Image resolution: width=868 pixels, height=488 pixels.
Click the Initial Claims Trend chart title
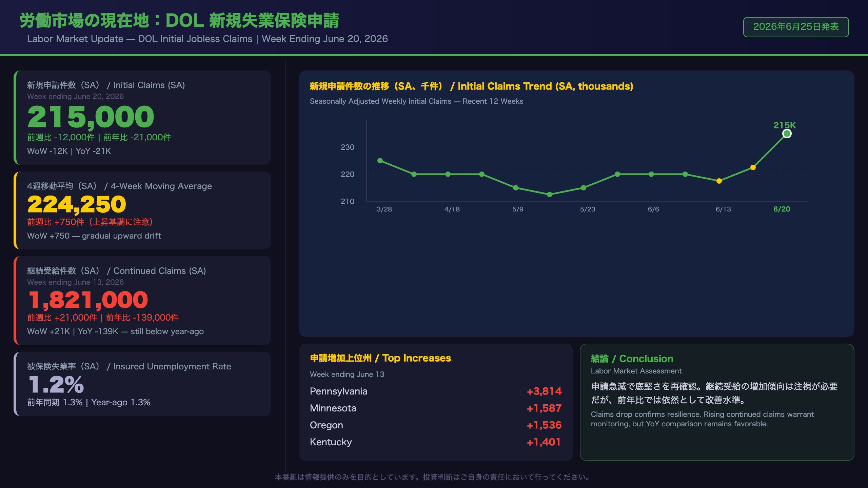tap(472, 86)
